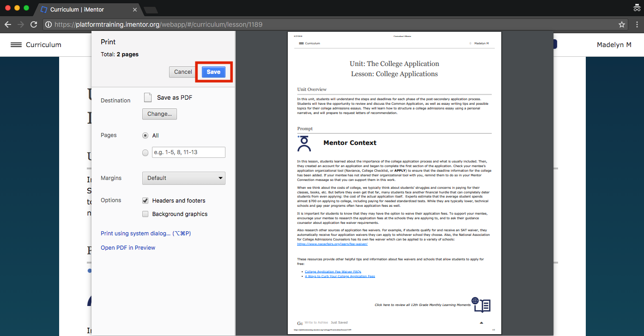Open the incognito indicator icon
The height and width of the screenshot is (336, 644).
[637, 7]
